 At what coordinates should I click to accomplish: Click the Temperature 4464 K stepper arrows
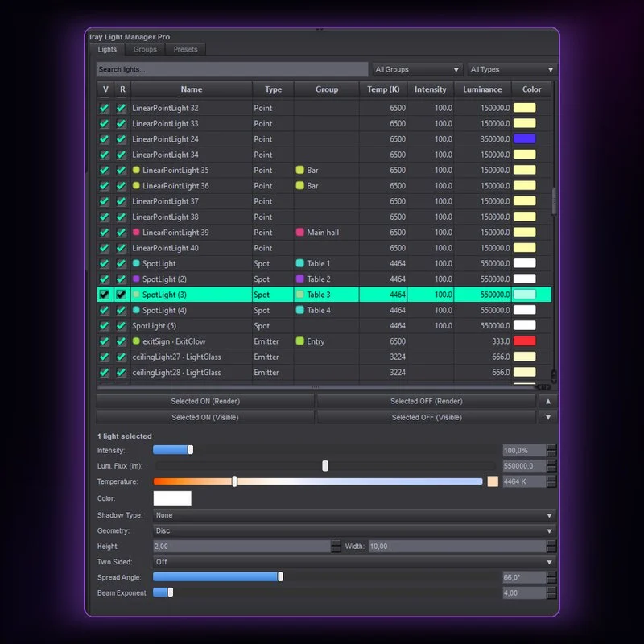click(551, 481)
